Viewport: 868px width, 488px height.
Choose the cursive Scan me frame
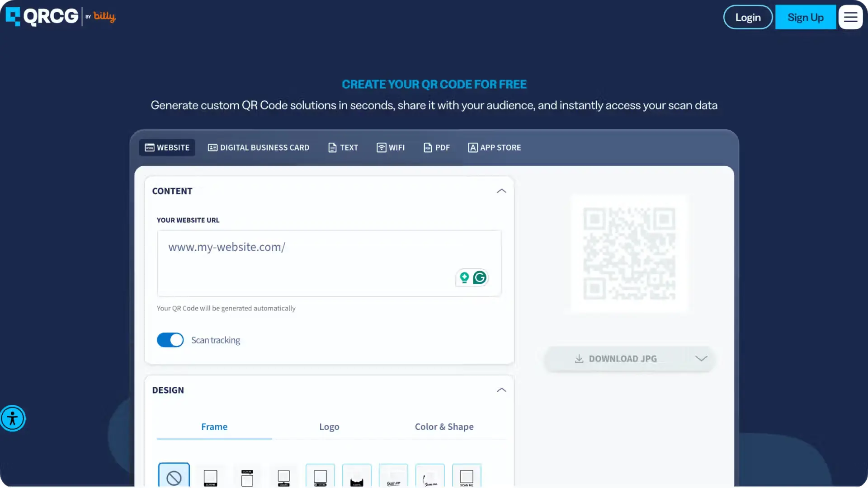(x=393, y=476)
